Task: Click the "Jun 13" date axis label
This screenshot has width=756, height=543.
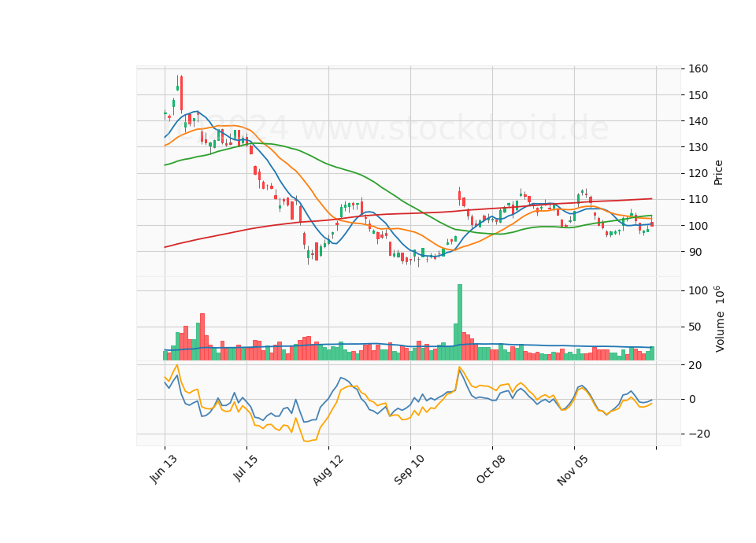Action: pyautogui.click(x=163, y=469)
